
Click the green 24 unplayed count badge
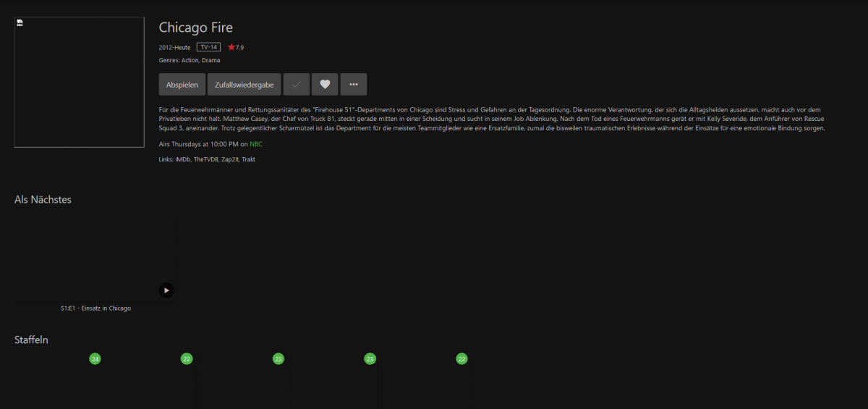(95, 358)
